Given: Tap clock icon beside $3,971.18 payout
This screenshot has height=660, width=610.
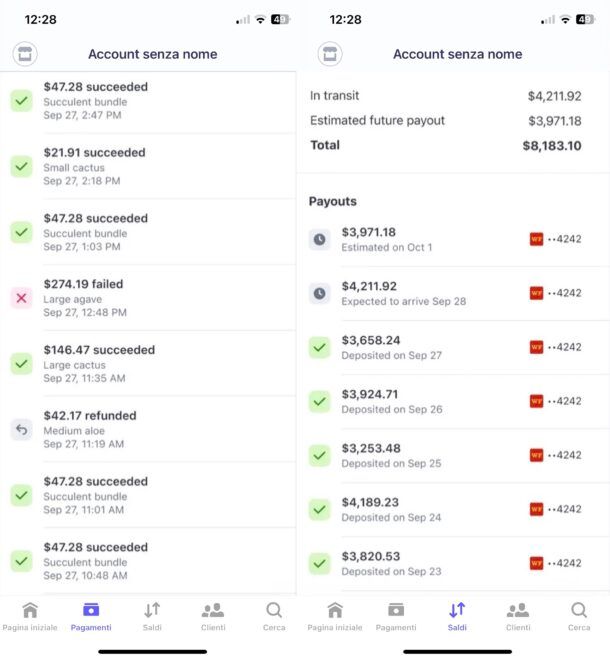Looking at the screenshot, I should (x=320, y=240).
